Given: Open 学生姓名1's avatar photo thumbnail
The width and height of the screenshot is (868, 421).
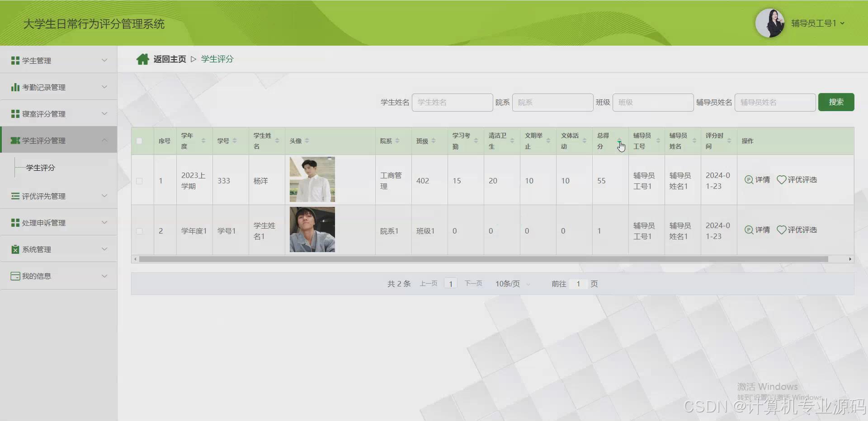Looking at the screenshot, I should [x=312, y=229].
